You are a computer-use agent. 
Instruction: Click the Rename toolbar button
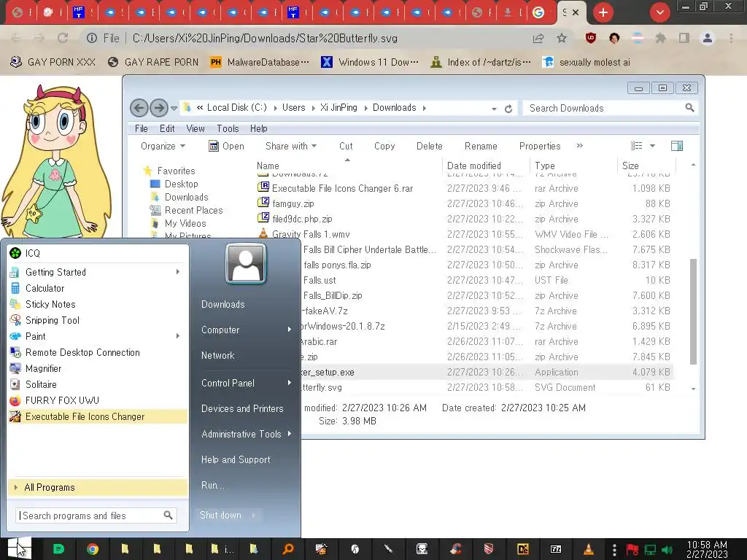[481, 146]
